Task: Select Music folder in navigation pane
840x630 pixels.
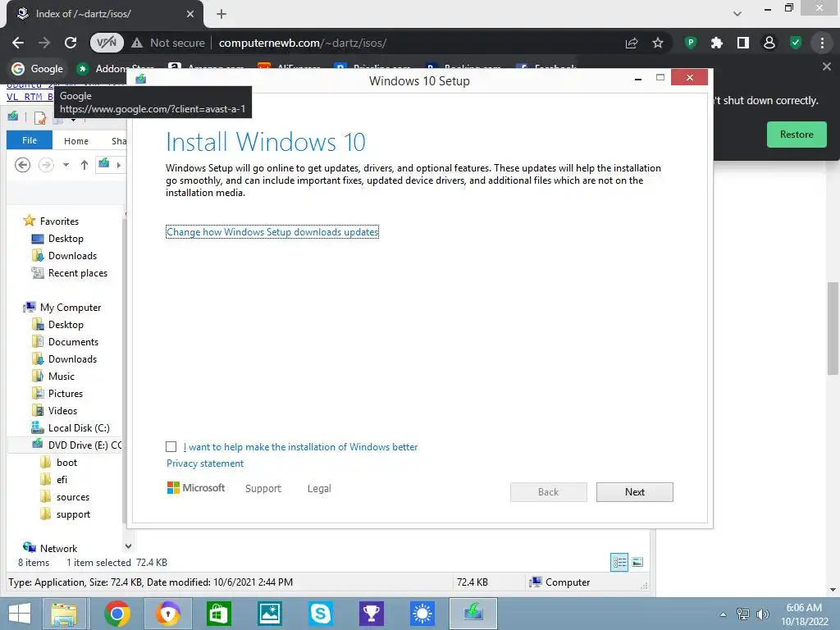Action: (x=53, y=376)
